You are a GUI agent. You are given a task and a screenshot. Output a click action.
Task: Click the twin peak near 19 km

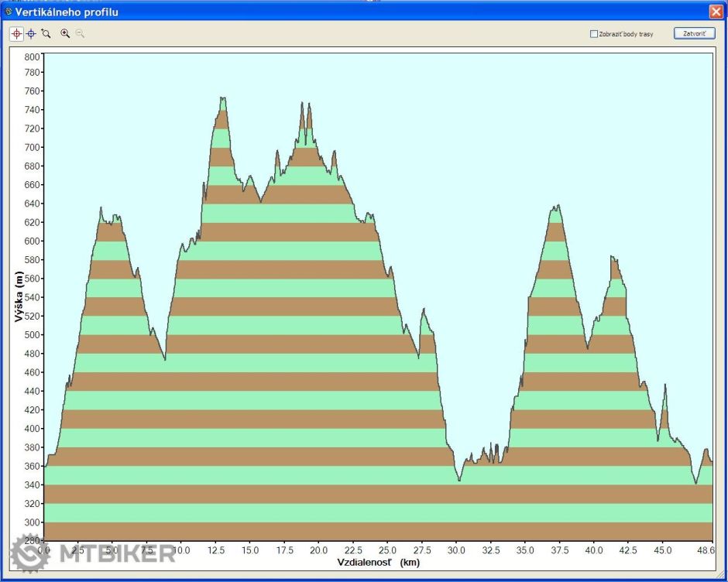click(306, 104)
